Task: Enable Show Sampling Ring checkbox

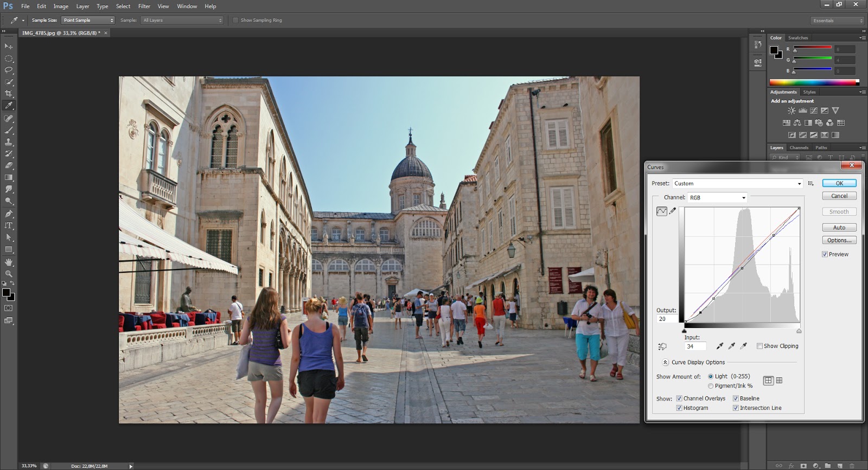Action: click(x=235, y=20)
